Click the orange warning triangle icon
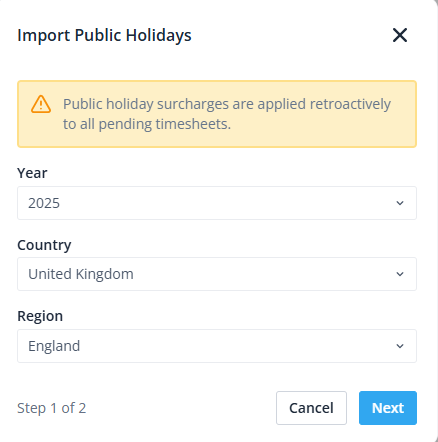 [x=41, y=104]
